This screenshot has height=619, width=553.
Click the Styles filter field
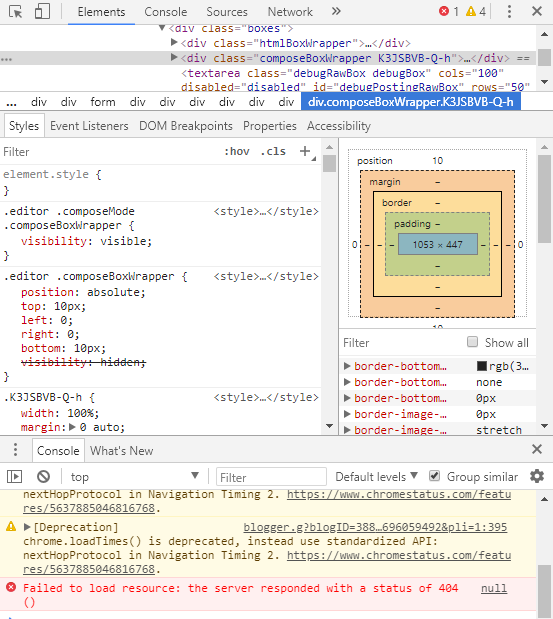(111, 152)
